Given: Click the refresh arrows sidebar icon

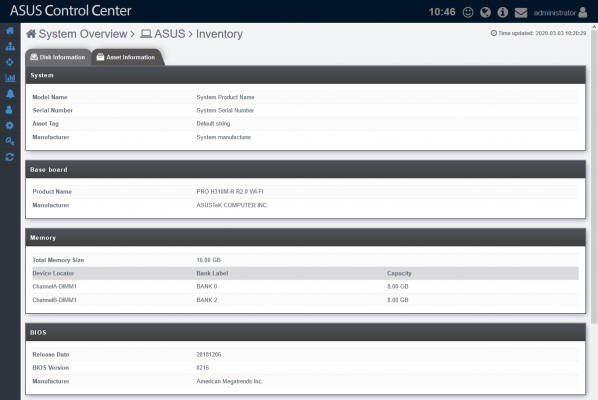Looking at the screenshot, I should 10,157.
